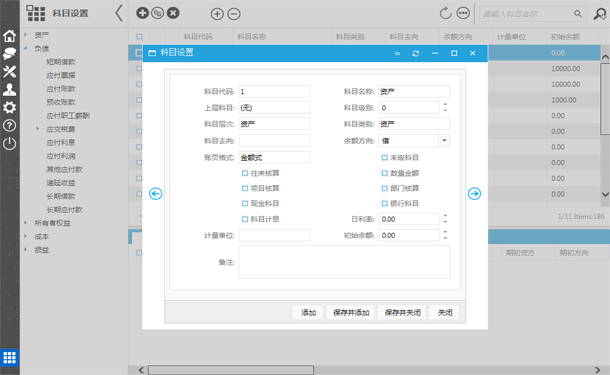Image resolution: width=610 pixels, height=375 pixels.
Task: Click the 保存并添加 button
Action: [x=351, y=312]
